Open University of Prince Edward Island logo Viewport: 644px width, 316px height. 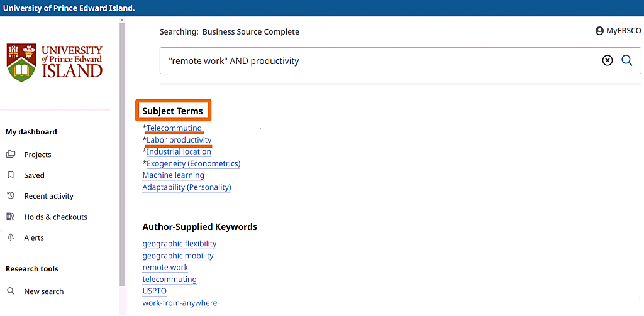coord(55,62)
